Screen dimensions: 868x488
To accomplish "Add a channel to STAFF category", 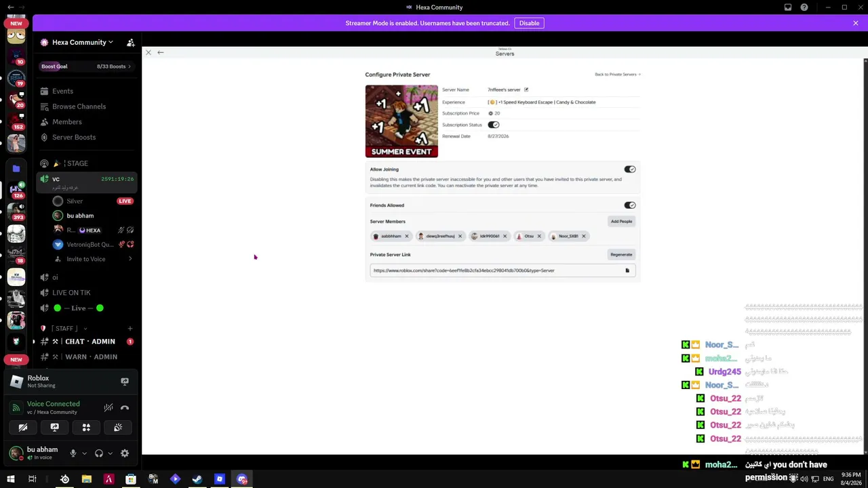I will click(x=130, y=329).
